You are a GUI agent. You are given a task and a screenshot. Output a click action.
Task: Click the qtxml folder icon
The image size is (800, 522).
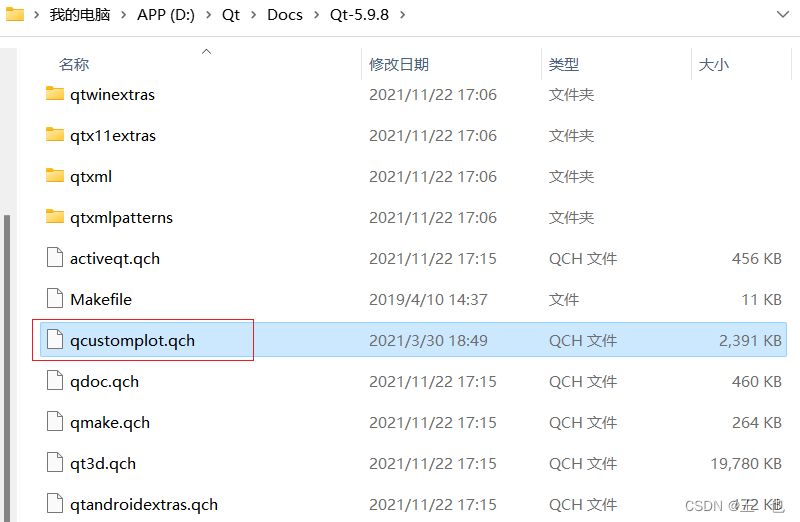click(55, 176)
